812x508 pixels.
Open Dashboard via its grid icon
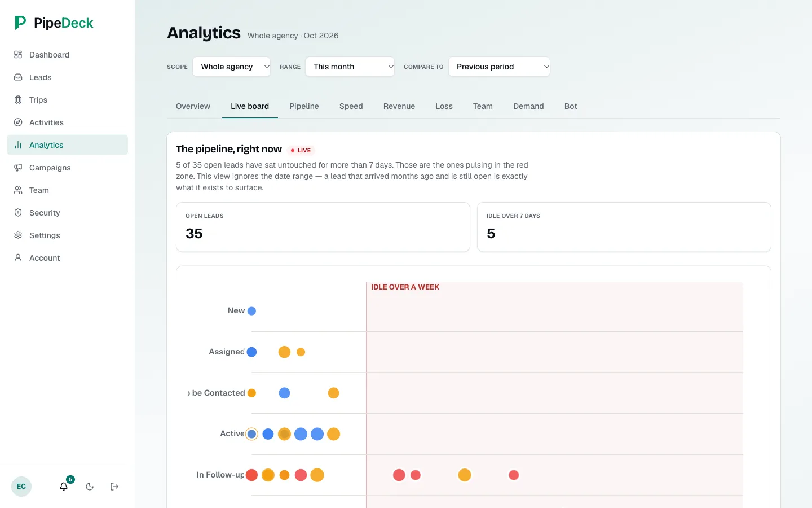(18, 55)
